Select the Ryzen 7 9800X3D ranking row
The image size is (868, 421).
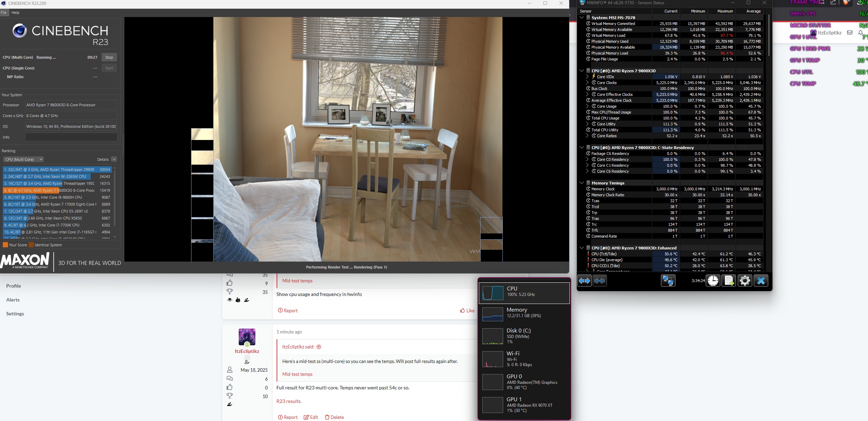tap(57, 190)
